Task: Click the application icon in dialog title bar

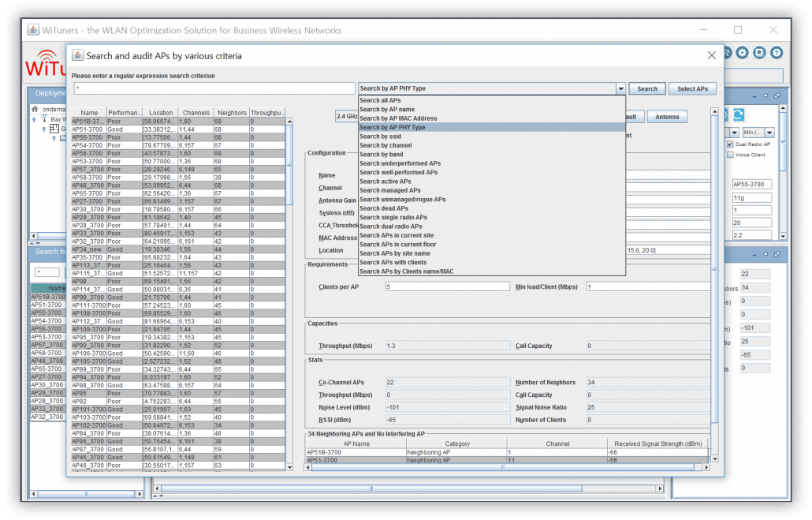Action: point(78,55)
